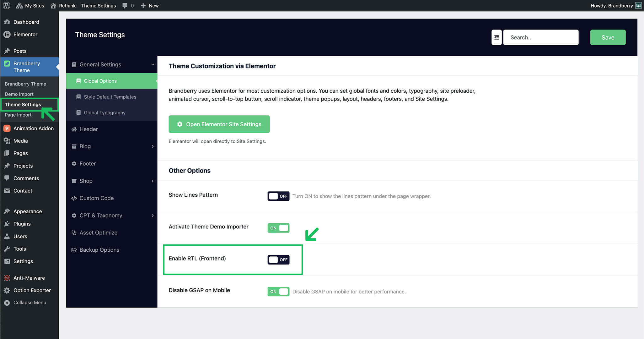Image resolution: width=644 pixels, height=339 pixels.
Task: Click the WordPress logo icon
Action: coord(7,6)
